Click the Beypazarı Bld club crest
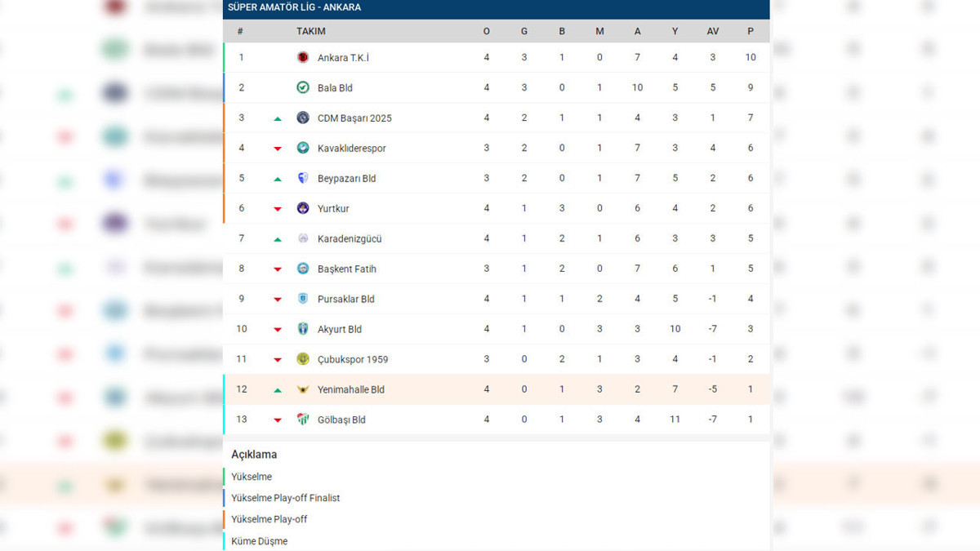 pyautogui.click(x=303, y=178)
